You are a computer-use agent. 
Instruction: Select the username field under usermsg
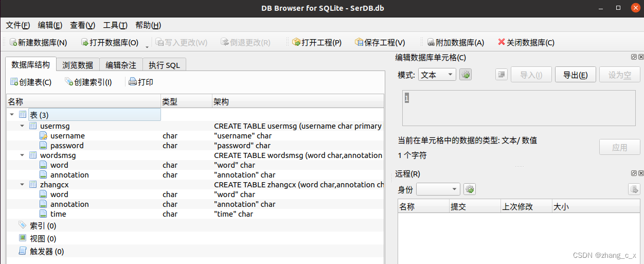pos(67,136)
